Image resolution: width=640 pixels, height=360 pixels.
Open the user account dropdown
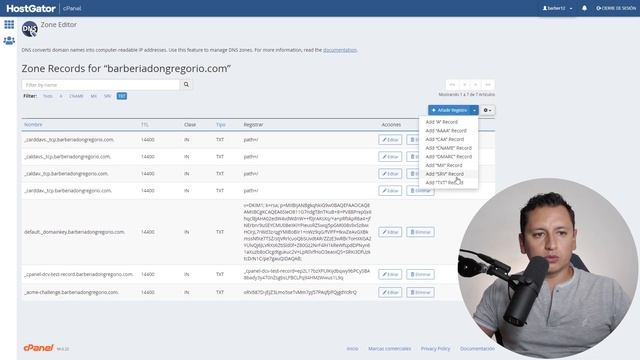558,8
